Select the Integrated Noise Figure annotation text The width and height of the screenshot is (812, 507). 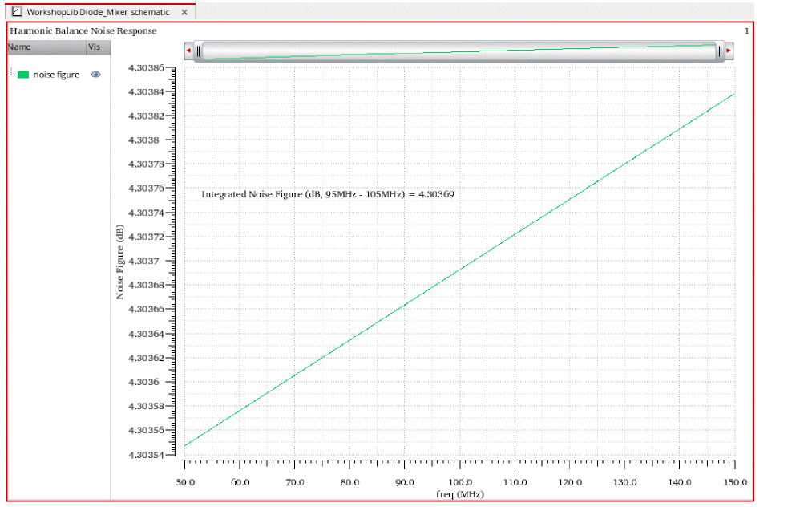pyautogui.click(x=328, y=194)
